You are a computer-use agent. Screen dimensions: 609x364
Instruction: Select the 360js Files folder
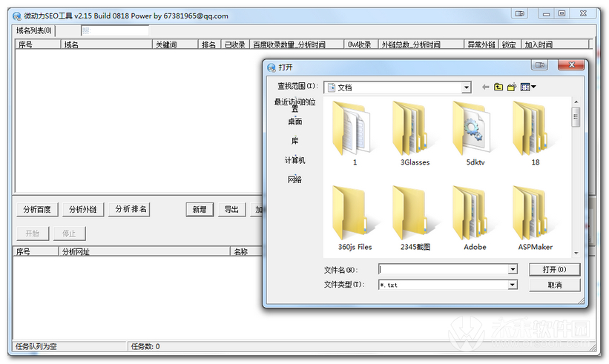click(355, 216)
